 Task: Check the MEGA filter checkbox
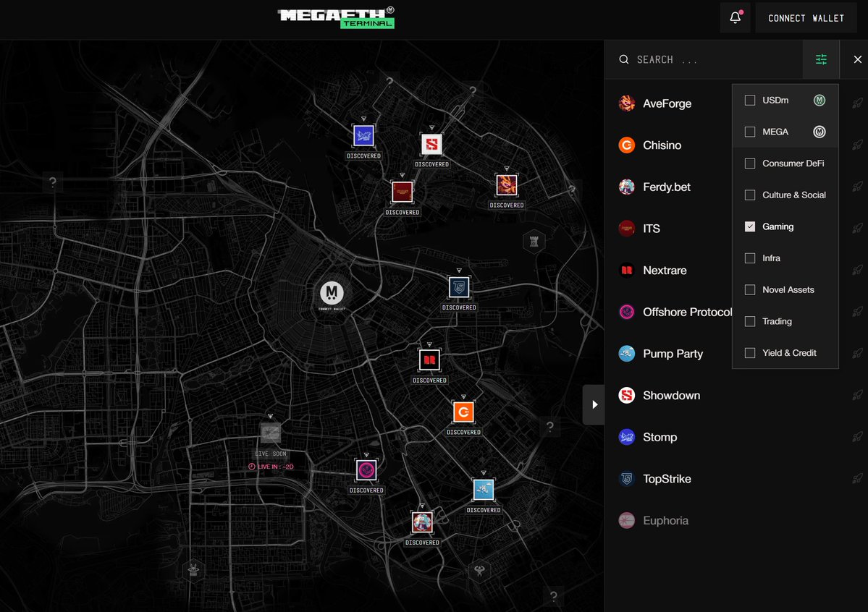coord(750,132)
